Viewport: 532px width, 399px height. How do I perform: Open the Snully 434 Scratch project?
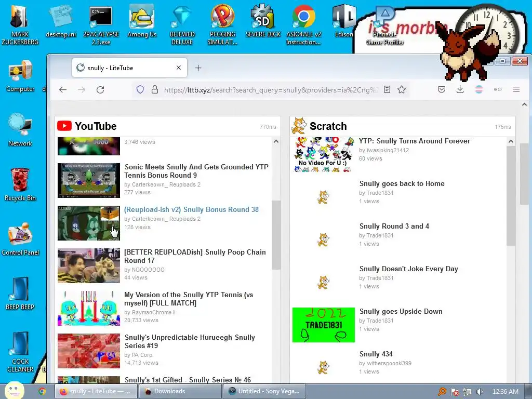(376, 354)
